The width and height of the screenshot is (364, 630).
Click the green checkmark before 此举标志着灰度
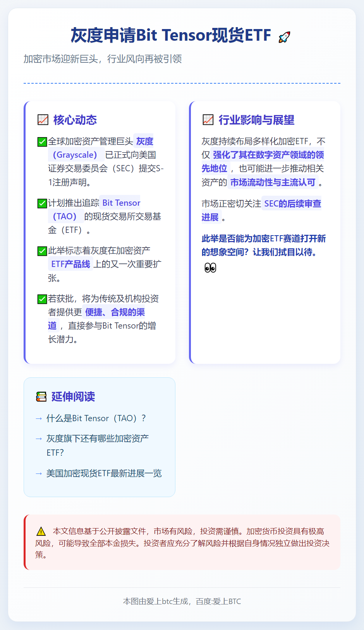point(42,251)
